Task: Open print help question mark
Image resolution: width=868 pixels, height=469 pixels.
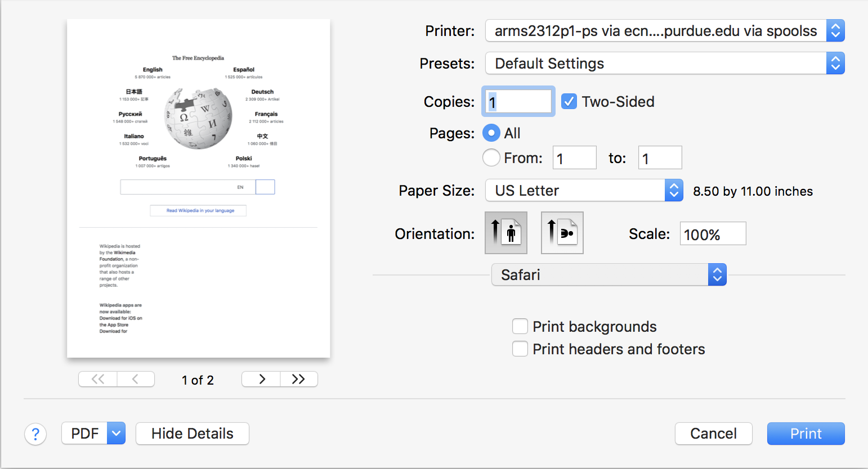Action: [35, 434]
